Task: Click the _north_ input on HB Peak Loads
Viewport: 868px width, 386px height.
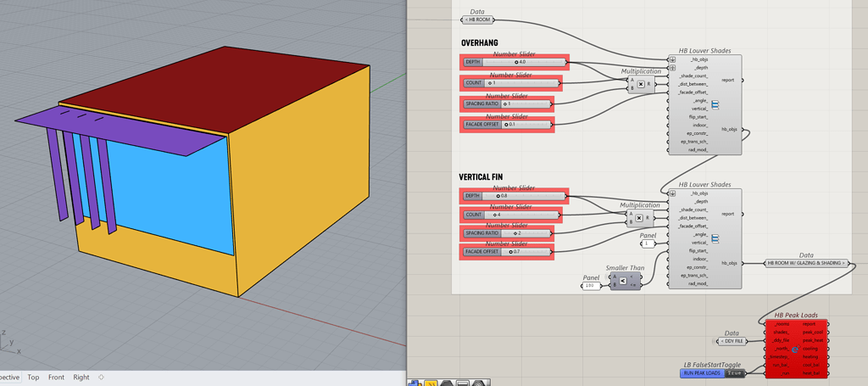Action: [x=782, y=349]
